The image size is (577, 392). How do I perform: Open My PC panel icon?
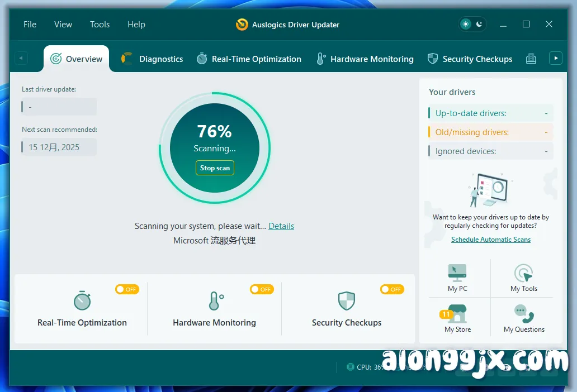(457, 273)
